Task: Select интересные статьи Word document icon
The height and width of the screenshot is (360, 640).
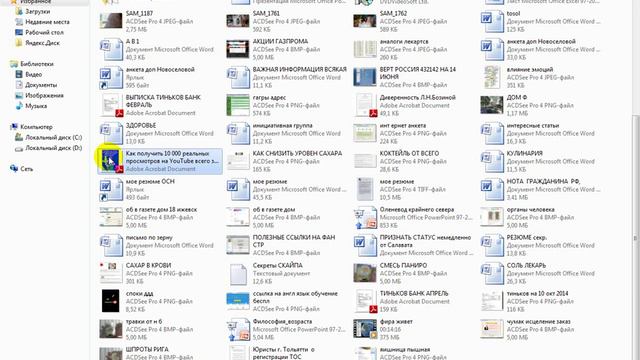Action: [492, 133]
